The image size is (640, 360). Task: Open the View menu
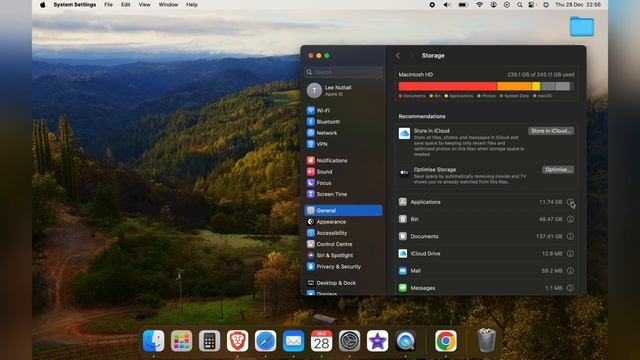[144, 5]
